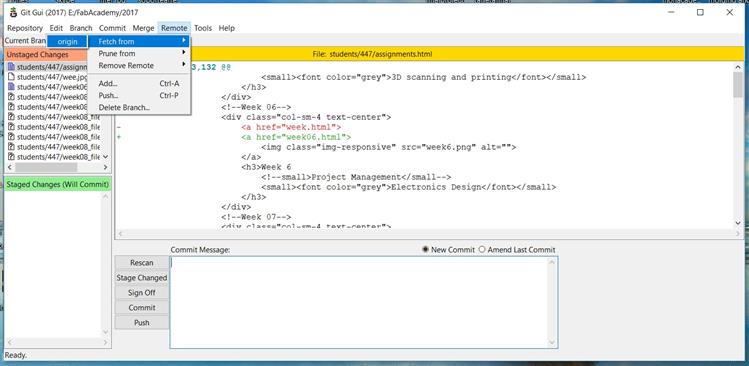The height and width of the screenshot is (366, 749).
Task: Click commit message box scroll-down arrow
Action: (552, 343)
